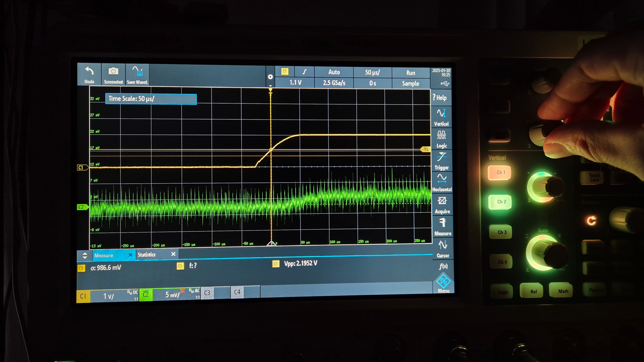
Task: Open the Auto trigger mode selector
Action: tap(334, 72)
